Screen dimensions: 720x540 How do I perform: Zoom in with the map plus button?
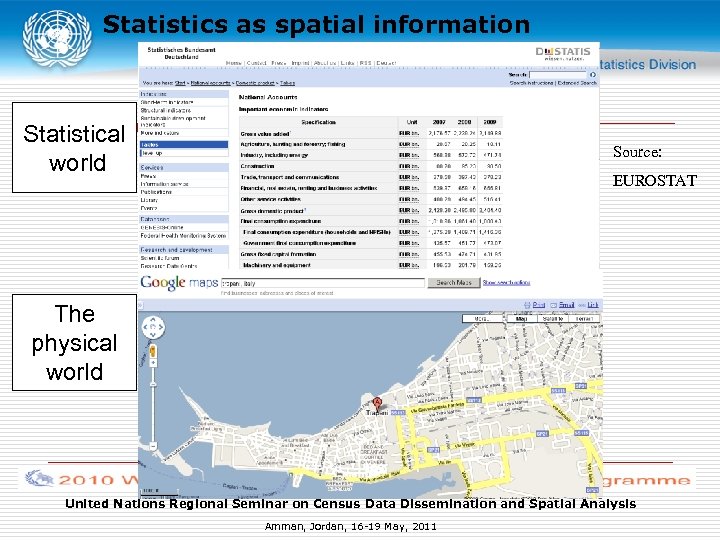click(153, 363)
